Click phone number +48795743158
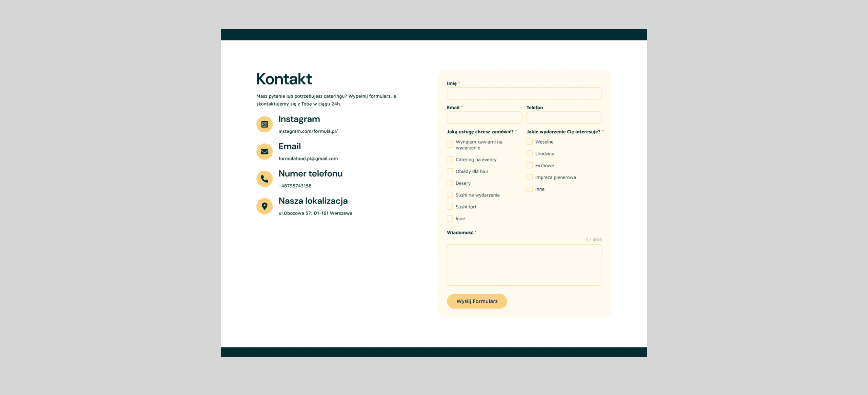The image size is (868, 395). coord(295,186)
